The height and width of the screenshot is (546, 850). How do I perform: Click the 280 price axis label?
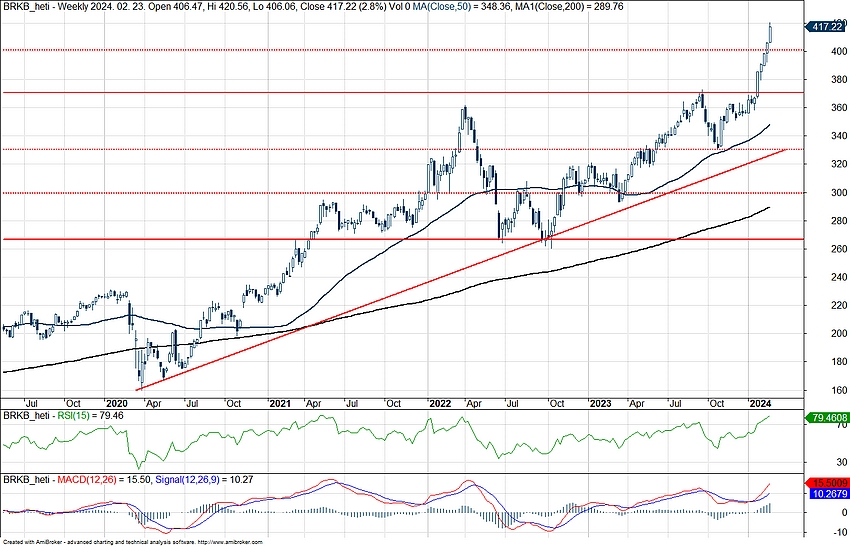tap(840, 221)
